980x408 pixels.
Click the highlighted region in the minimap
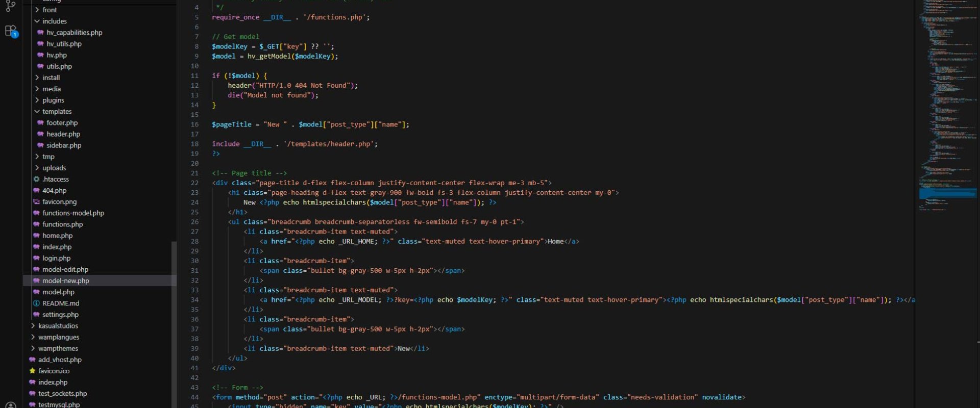(947, 193)
